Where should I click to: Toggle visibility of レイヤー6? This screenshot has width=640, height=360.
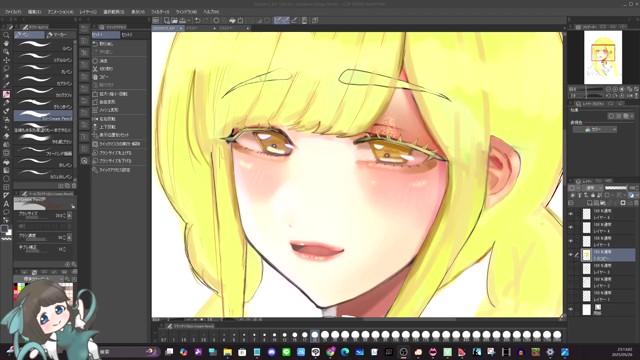(x=571, y=214)
